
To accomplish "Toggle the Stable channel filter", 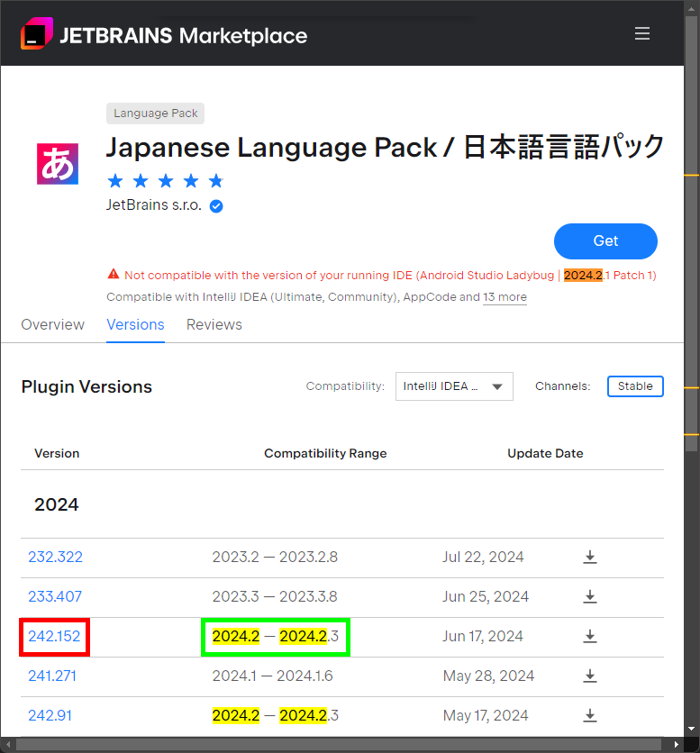I will (x=635, y=386).
